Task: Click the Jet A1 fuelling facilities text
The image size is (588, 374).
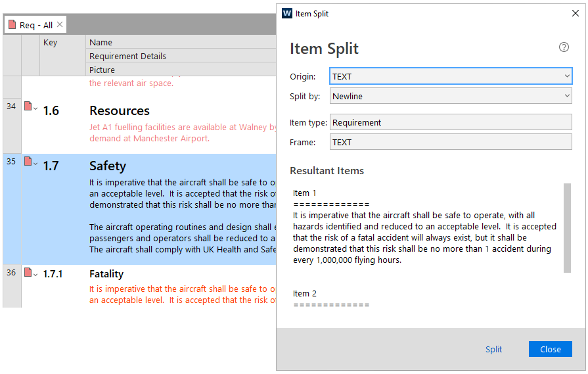Action: pos(183,133)
